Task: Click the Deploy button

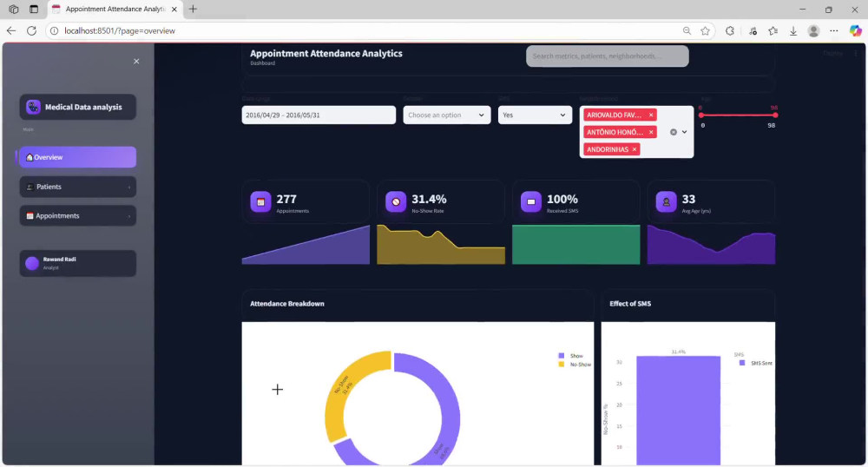Action: pyautogui.click(x=832, y=53)
